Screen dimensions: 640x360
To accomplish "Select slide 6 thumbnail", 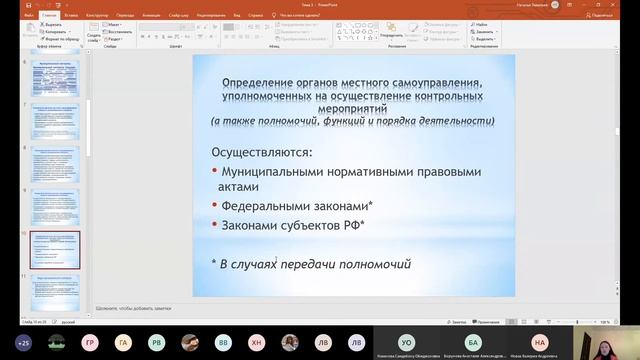I will click(55, 78).
